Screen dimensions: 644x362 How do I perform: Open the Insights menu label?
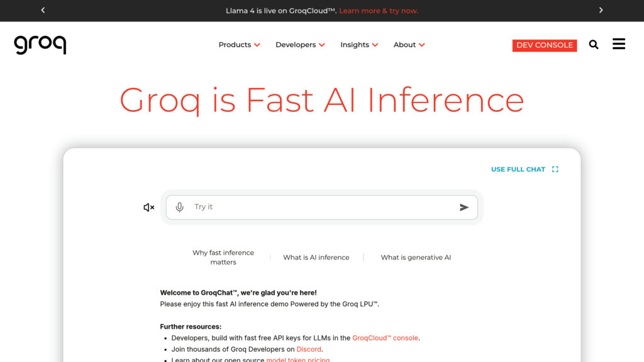[355, 45]
